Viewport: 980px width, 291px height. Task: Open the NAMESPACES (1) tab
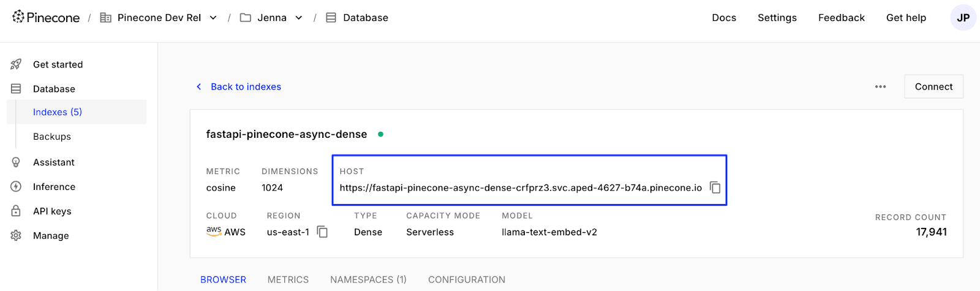point(368,279)
